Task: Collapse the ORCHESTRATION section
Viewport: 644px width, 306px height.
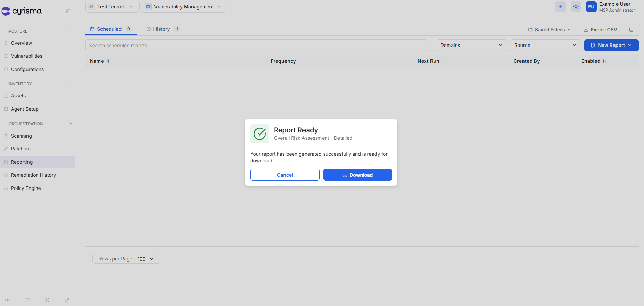Action: click(71, 124)
